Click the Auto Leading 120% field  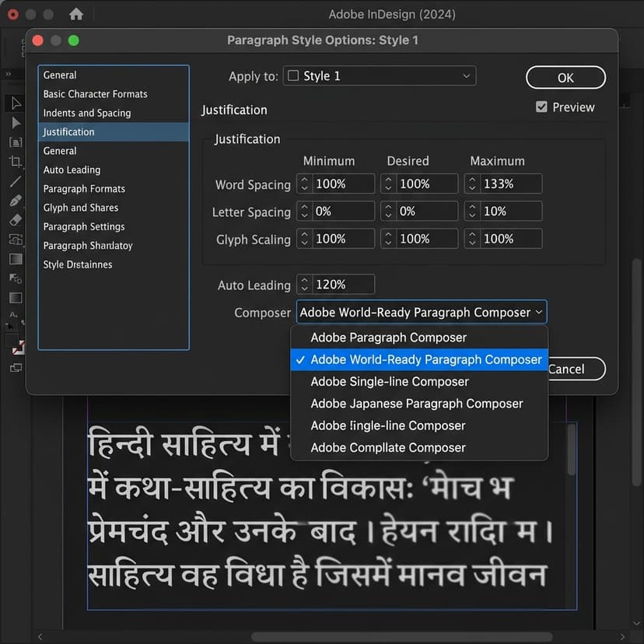click(x=343, y=284)
